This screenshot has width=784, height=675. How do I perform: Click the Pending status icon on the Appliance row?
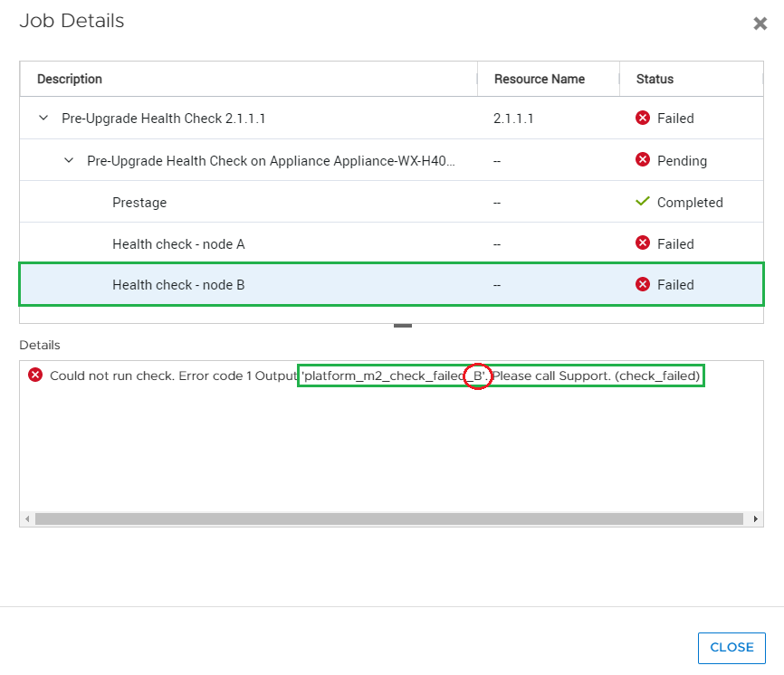[642, 160]
